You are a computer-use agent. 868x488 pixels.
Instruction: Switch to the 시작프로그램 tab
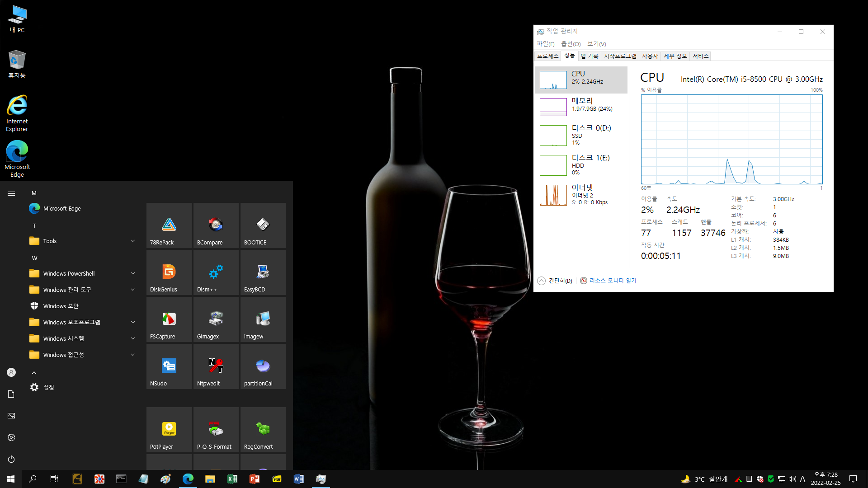620,56
